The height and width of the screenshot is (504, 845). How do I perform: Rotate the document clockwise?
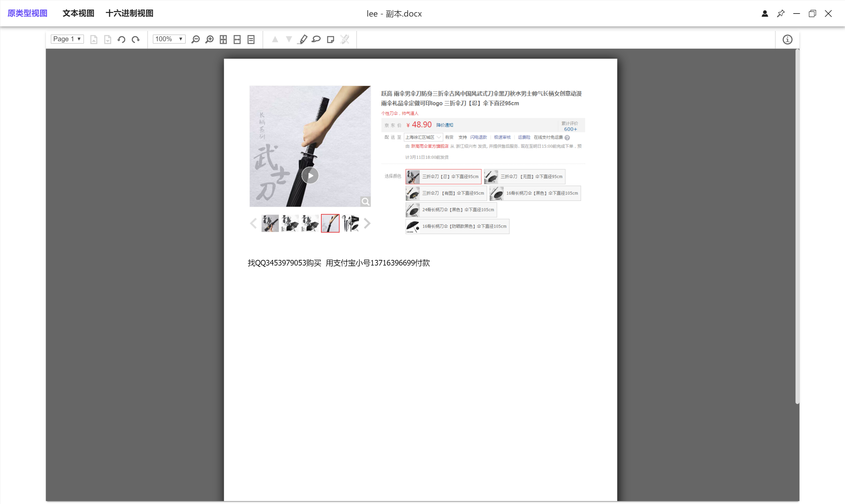136,39
